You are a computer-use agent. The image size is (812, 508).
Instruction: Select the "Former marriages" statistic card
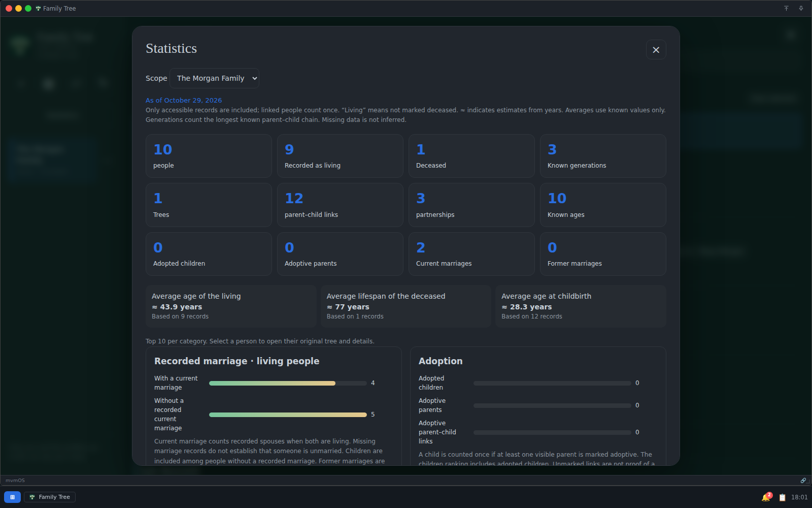603,254
